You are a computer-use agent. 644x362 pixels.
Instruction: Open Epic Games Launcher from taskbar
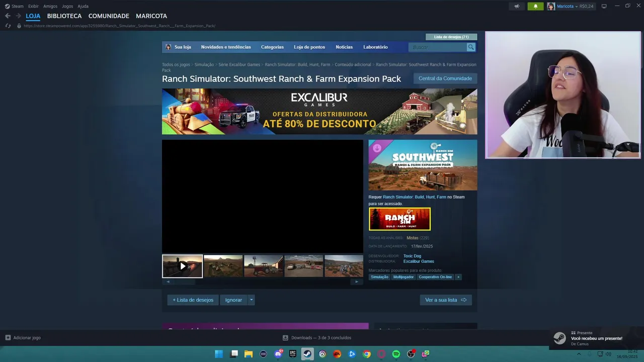click(x=293, y=354)
